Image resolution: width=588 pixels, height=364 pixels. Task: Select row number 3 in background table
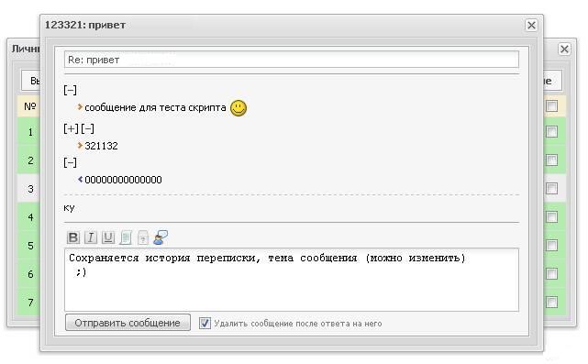click(30, 189)
